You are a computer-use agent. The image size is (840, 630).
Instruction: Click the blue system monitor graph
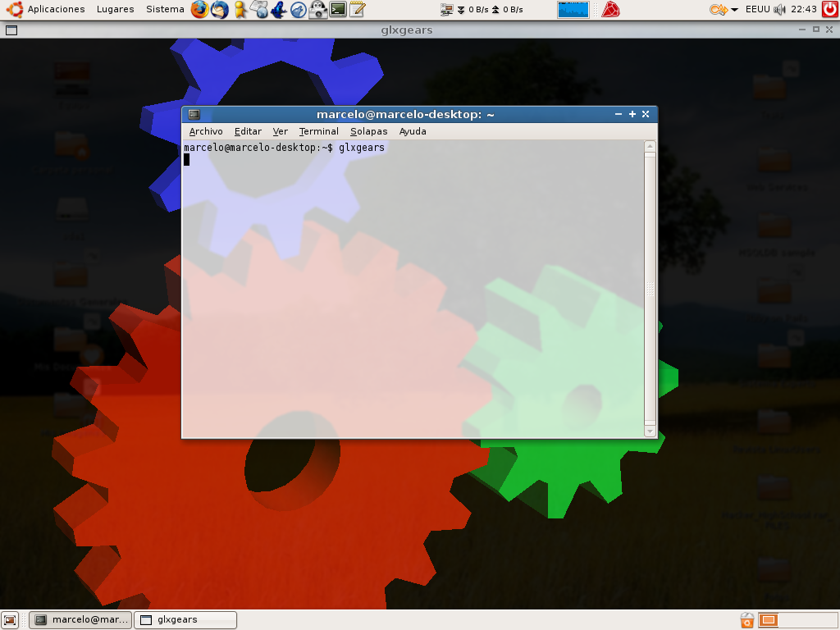573,10
